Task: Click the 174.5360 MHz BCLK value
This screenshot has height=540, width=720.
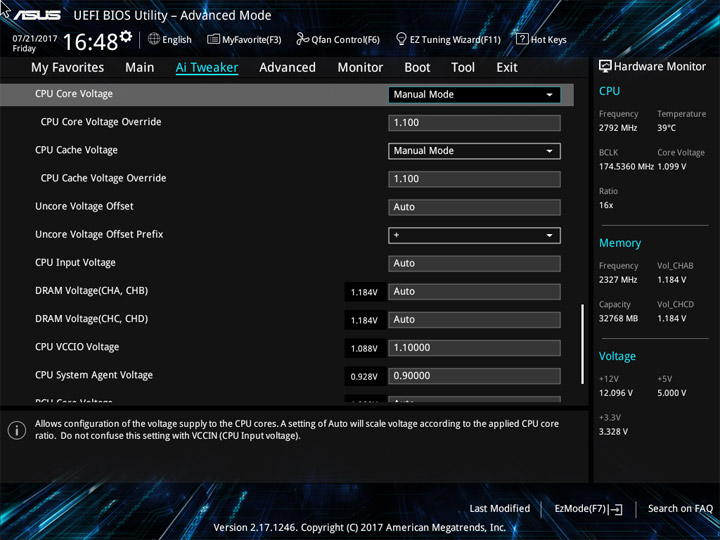Action: 626,167
